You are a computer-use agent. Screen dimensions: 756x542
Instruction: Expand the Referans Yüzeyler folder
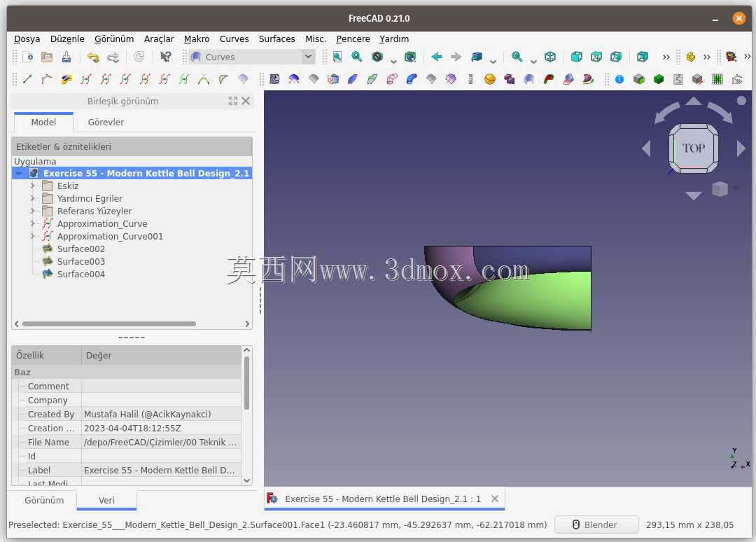[33, 211]
